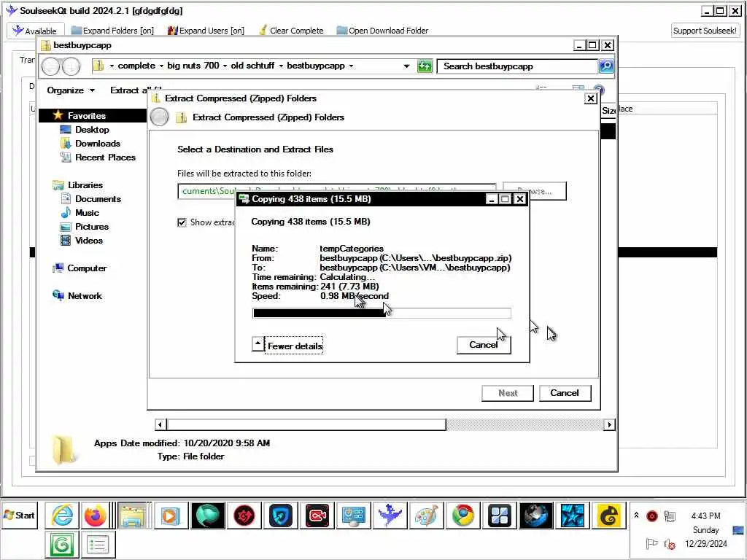
Task: Click the muted volume tray icon
Action: 670,544
